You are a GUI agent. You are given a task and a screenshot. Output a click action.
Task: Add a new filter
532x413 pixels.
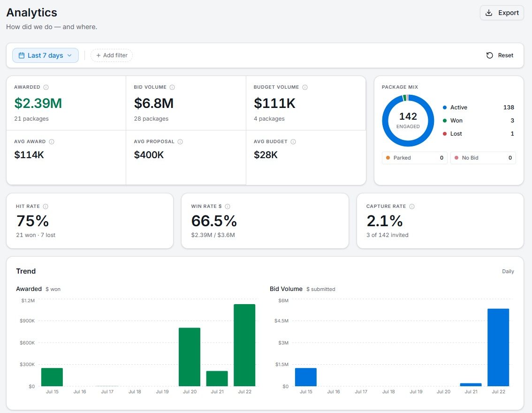coord(112,55)
